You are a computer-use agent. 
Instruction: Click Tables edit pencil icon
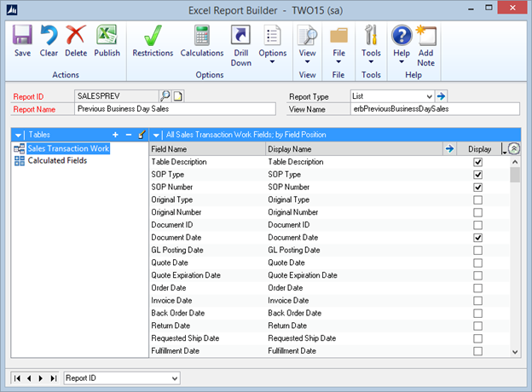(x=142, y=135)
